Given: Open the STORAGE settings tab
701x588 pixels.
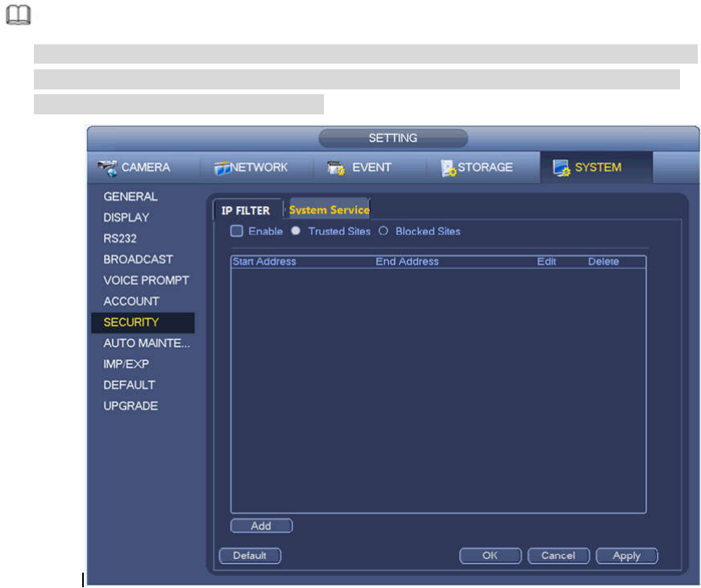Looking at the screenshot, I should 483,168.
